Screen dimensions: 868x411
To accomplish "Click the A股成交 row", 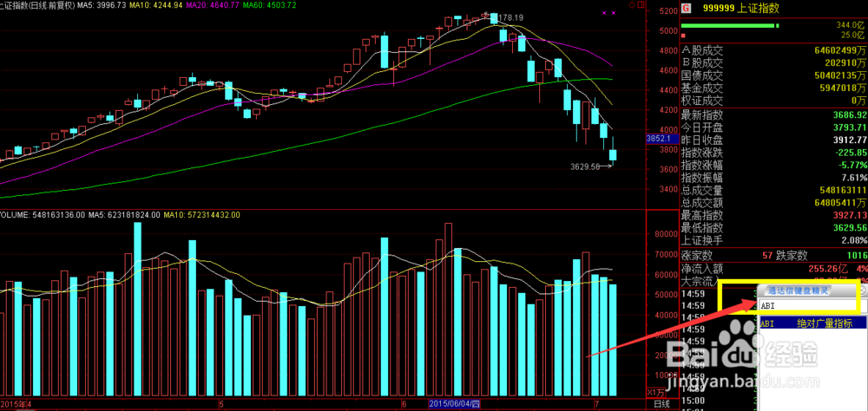I will point(774,50).
